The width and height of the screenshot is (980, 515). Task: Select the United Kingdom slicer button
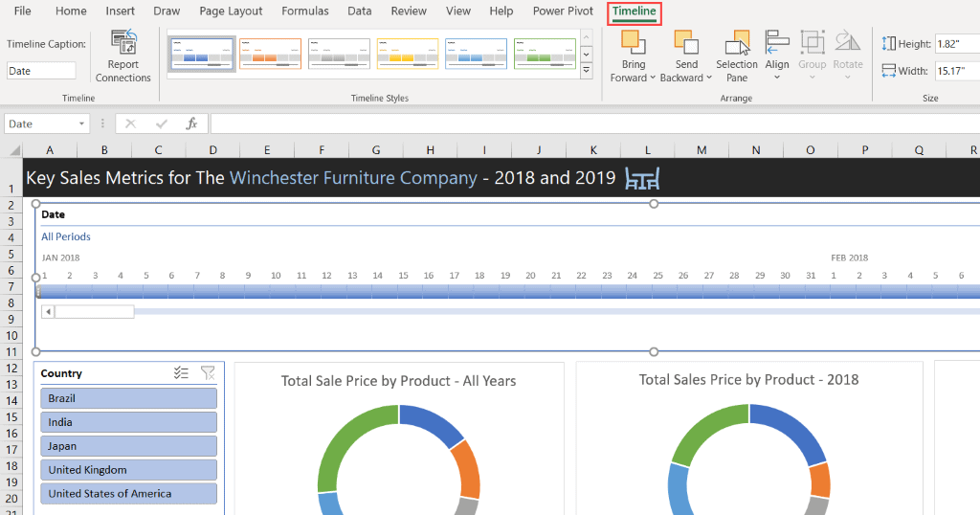coord(129,470)
